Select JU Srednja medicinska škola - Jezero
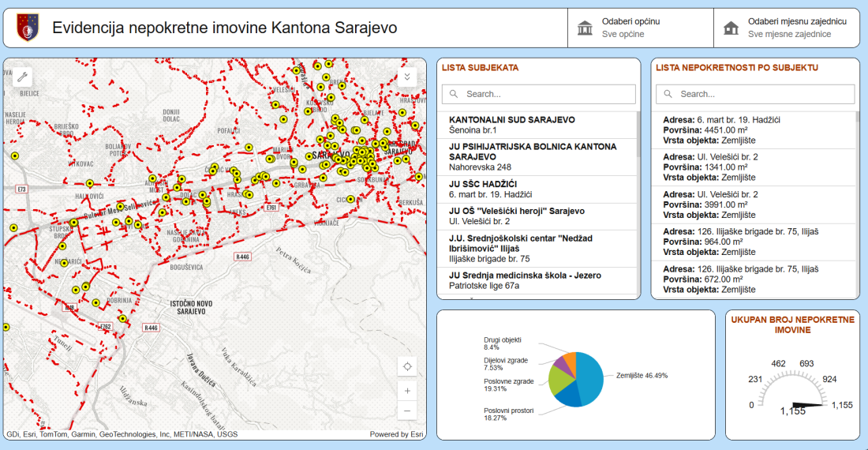 pyautogui.click(x=537, y=280)
